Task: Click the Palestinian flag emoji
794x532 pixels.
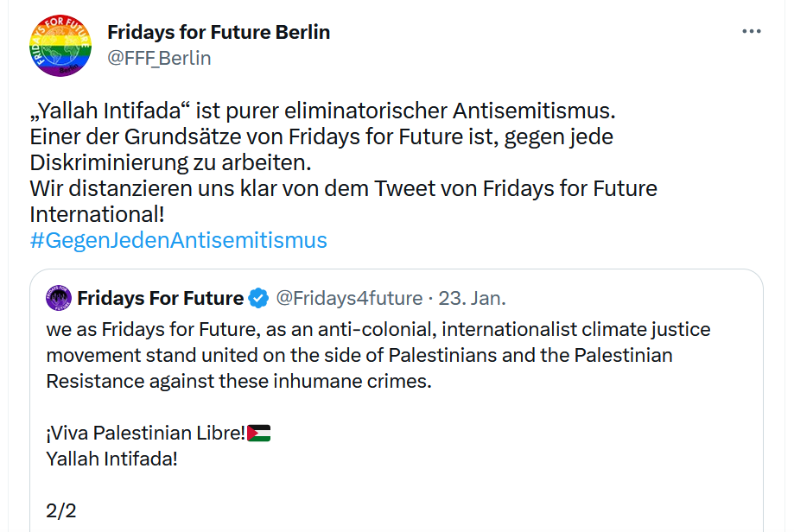Action: (258, 434)
